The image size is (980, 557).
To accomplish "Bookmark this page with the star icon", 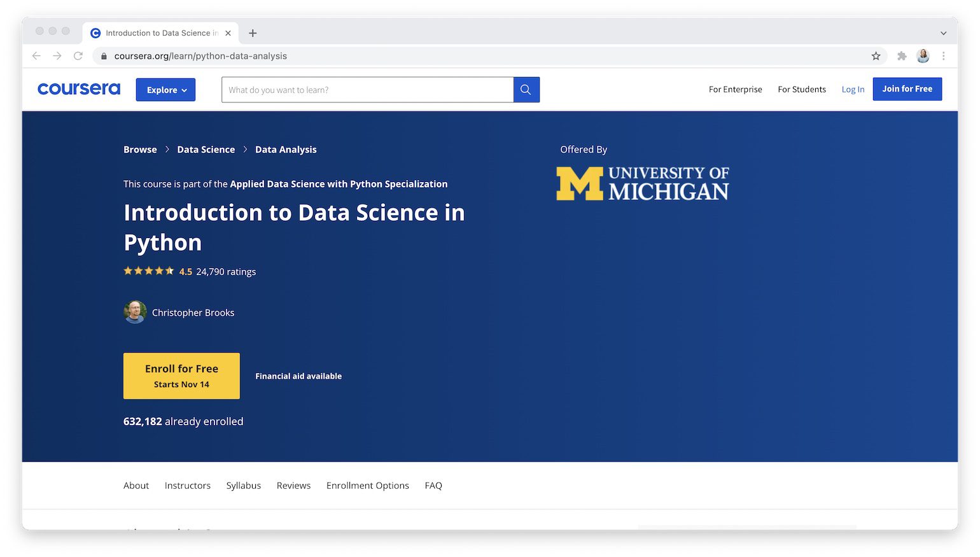I will [x=876, y=56].
